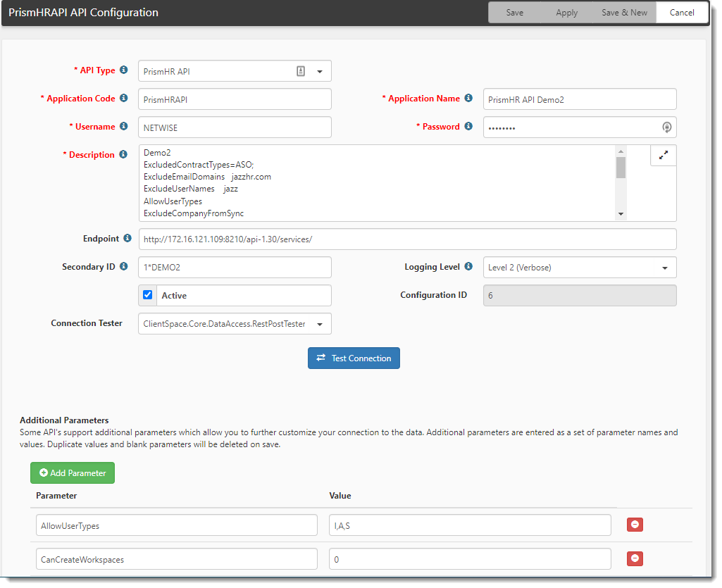Uncheck the Active checkbox

pyautogui.click(x=148, y=295)
